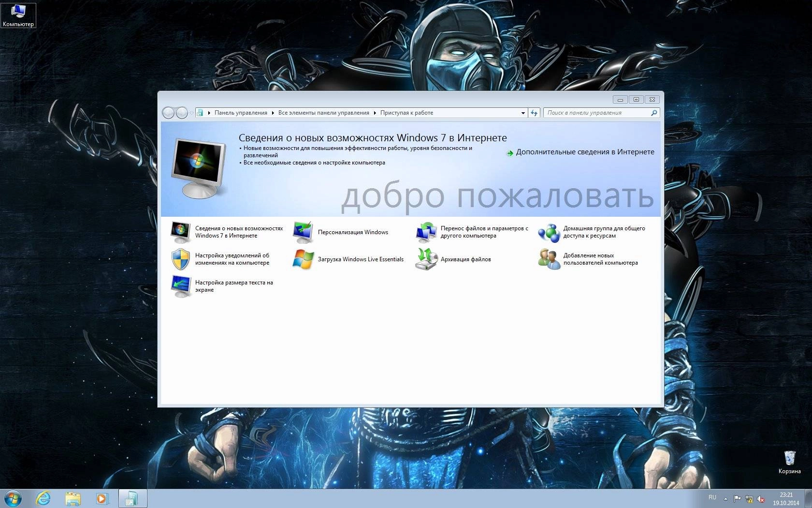The image size is (812, 508).
Task: Click the RU language indicator
Action: pos(712,497)
